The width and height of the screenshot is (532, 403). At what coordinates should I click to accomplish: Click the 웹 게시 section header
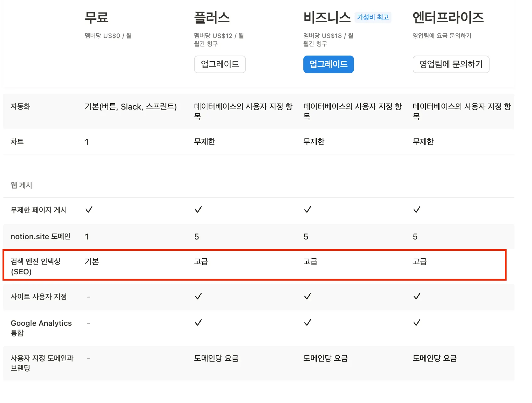coord(21,185)
